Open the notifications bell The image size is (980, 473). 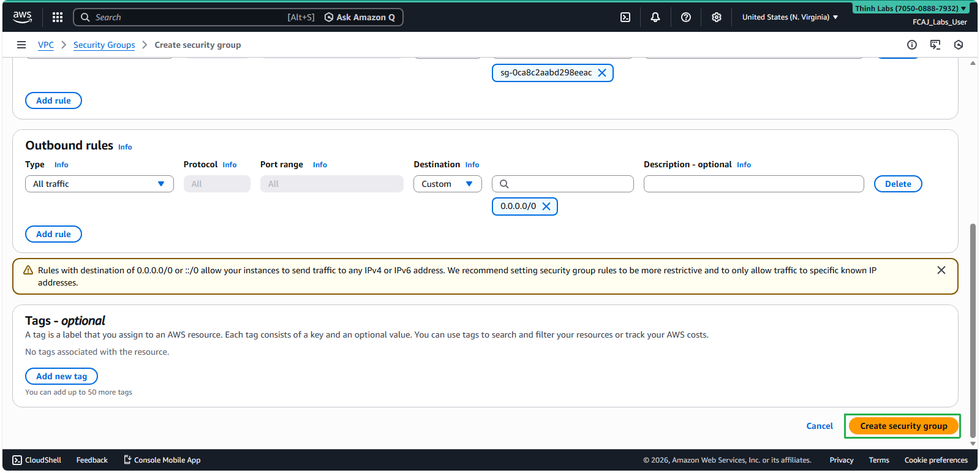coord(655,17)
